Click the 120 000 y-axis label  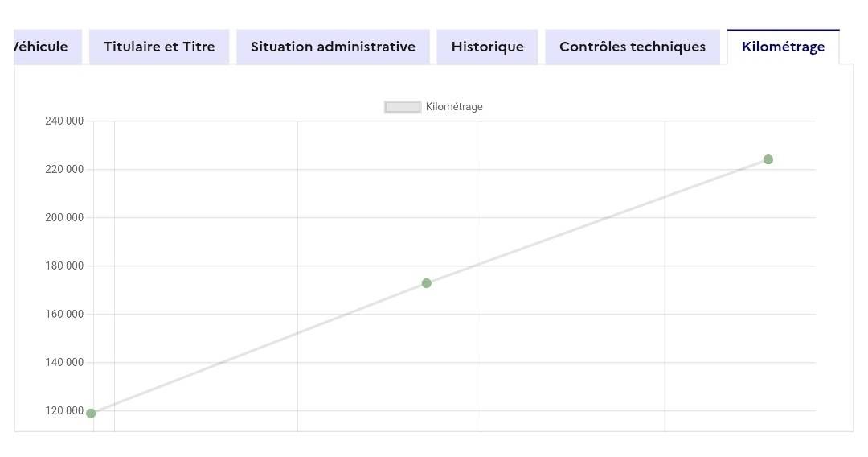[x=64, y=411]
